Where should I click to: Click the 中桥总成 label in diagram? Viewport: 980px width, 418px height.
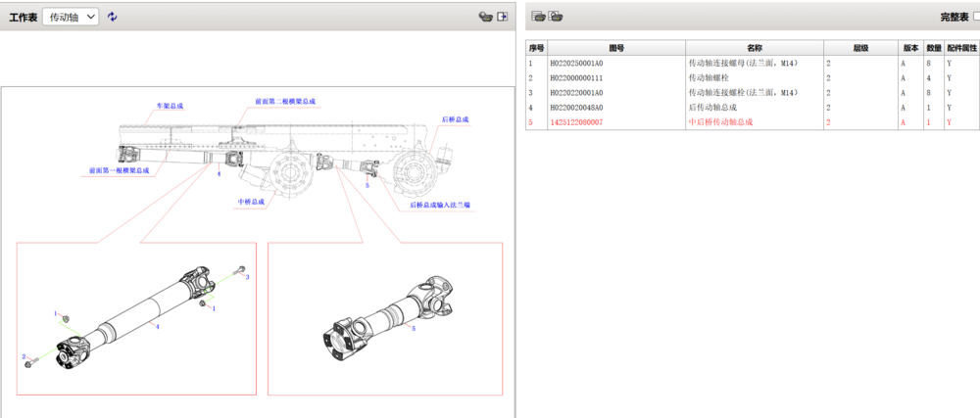tap(251, 202)
